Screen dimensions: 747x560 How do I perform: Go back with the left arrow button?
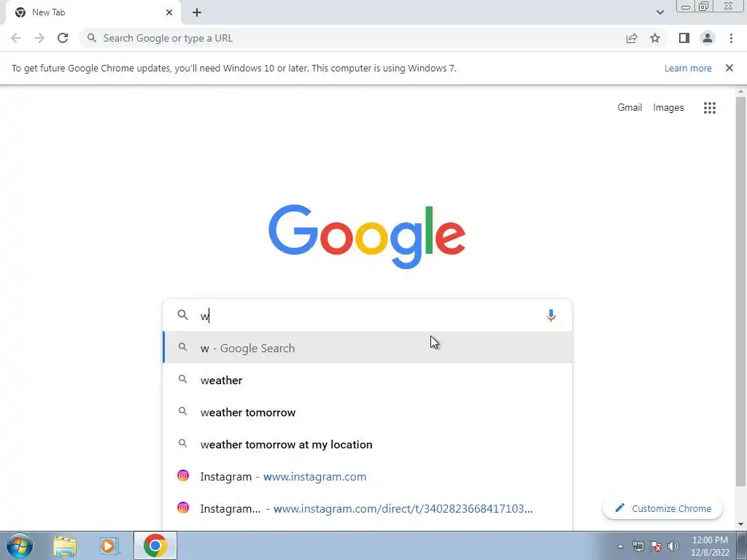(16, 38)
